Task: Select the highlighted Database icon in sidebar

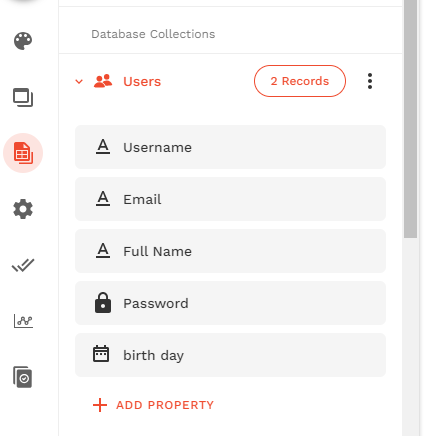Action: tap(23, 153)
